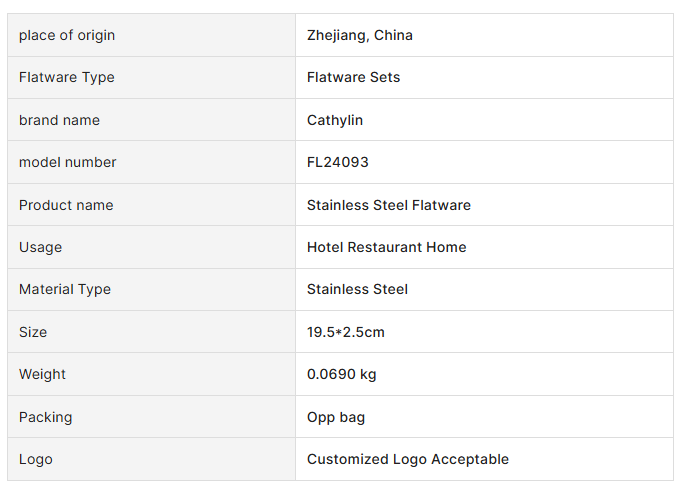Screen dimensions: 689x491
Task: Select the 'Zhejiang, China' value cell
Action: click(360, 35)
